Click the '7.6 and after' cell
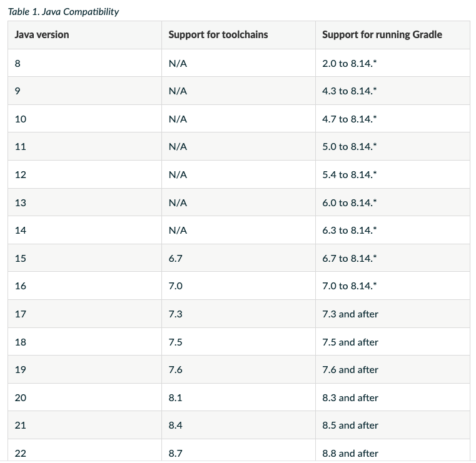Viewport: 476px width, 463px height. (x=350, y=370)
